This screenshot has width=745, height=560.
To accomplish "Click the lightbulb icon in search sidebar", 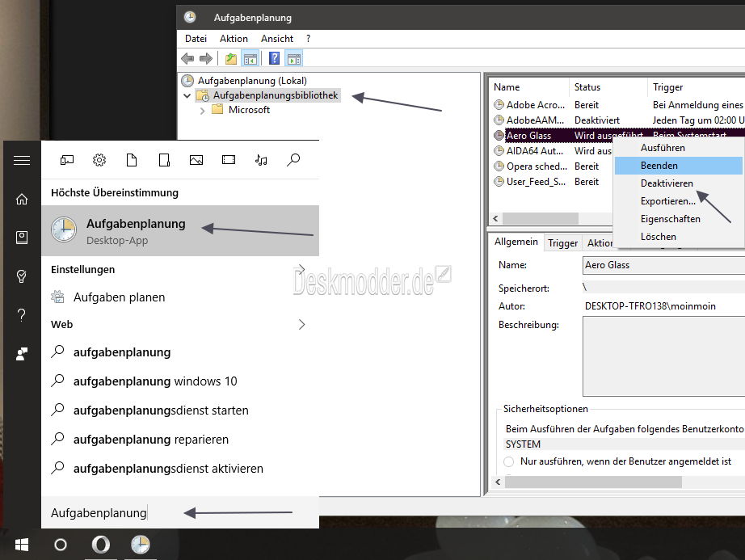I will (22, 276).
